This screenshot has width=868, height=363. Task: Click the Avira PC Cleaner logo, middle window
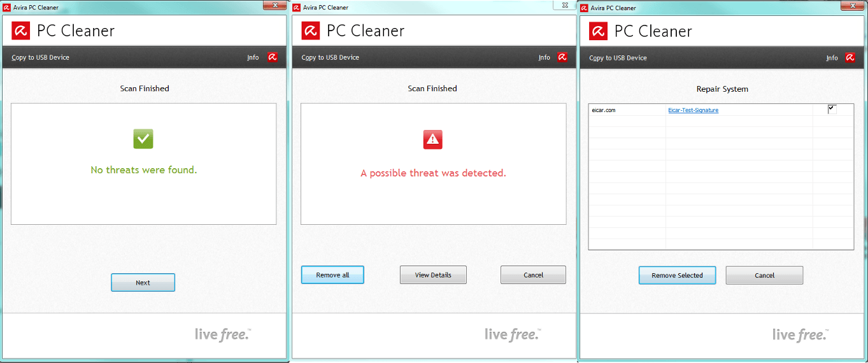point(311,31)
